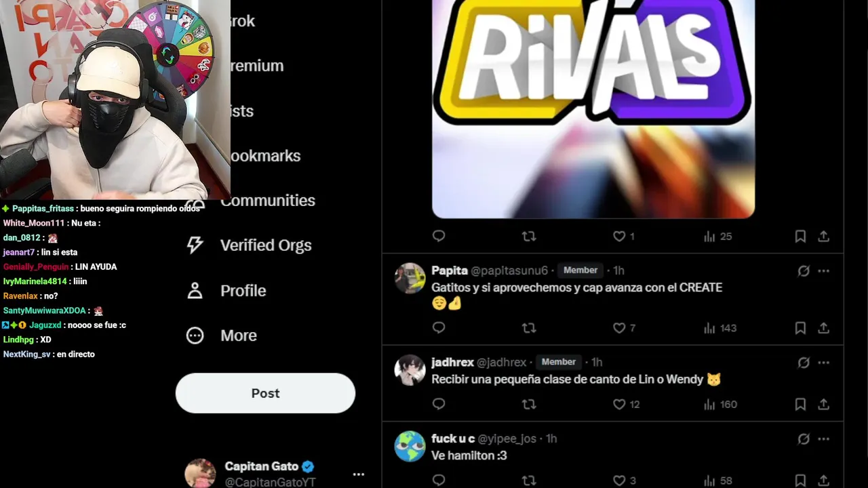
Task: Go to Communities in sidebar
Action: pos(267,201)
